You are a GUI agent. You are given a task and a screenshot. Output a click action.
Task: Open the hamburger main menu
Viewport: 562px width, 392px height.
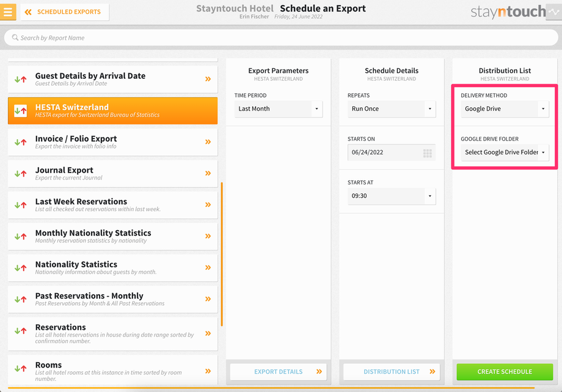point(8,12)
